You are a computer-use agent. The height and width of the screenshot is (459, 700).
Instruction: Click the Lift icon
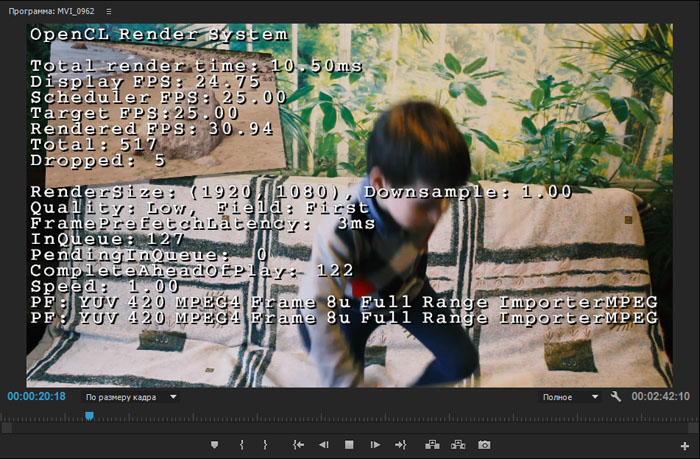432,445
